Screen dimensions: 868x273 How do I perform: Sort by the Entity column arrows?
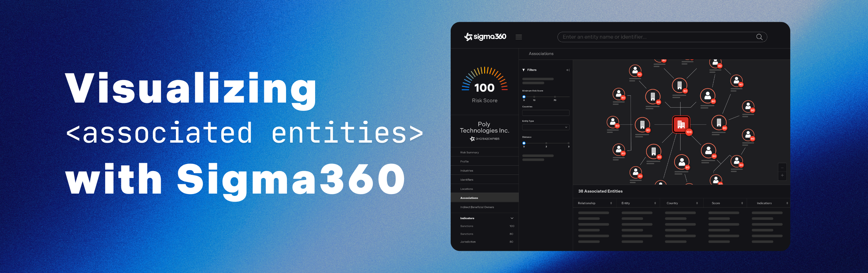(655, 203)
